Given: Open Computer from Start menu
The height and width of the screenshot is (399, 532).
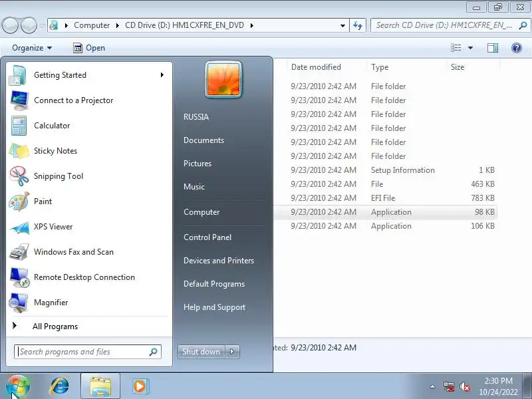Looking at the screenshot, I should (201, 212).
